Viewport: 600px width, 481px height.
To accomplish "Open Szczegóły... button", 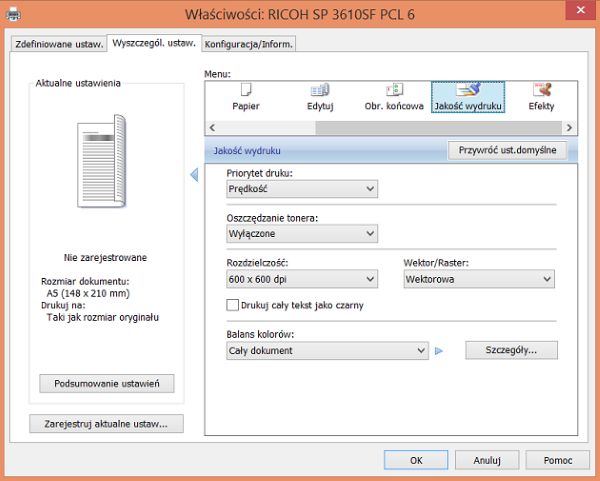I will click(x=511, y=350).
